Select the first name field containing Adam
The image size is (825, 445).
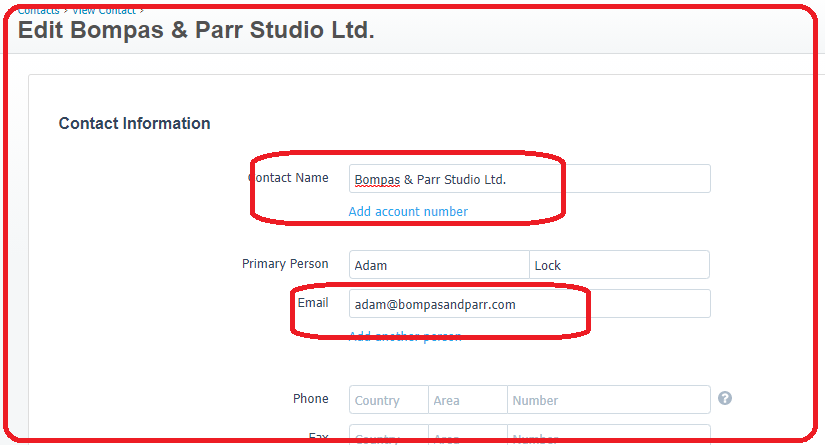(x=439, y=265)
